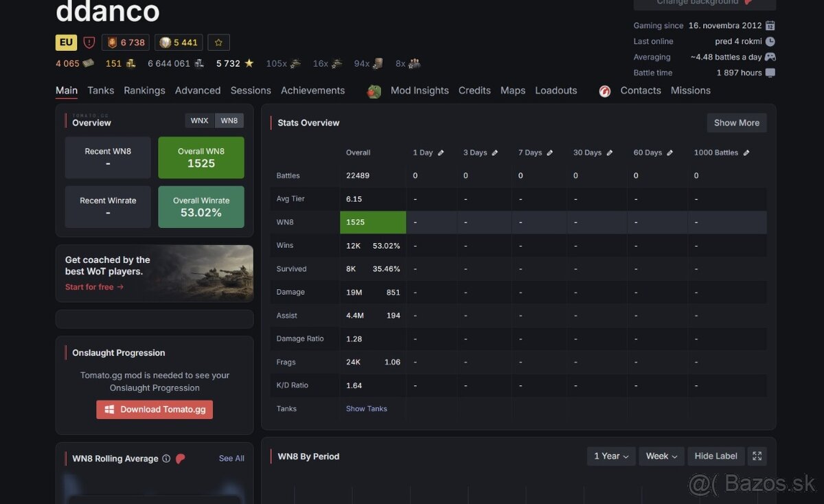
Task: Open the Loadouts tab
Action: 556,91
